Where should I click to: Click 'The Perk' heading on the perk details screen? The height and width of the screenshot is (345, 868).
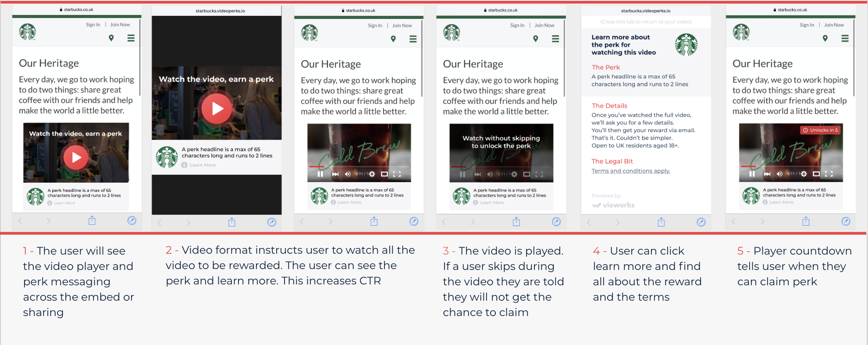(606, 67)
